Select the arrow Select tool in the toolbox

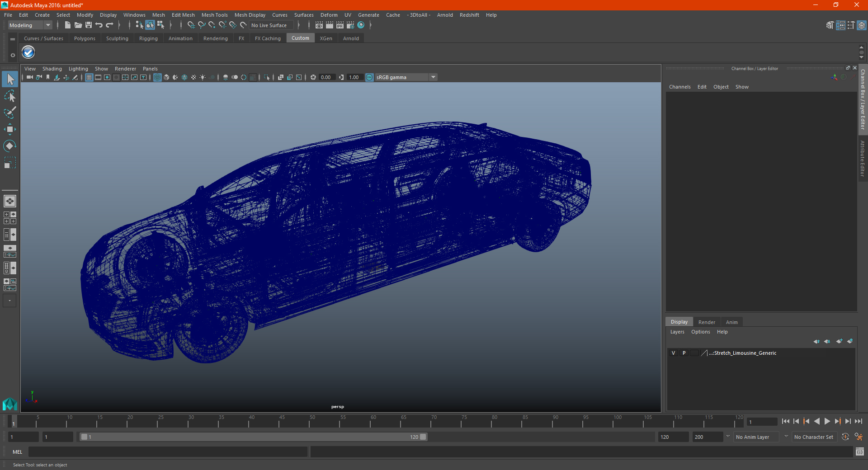click(x=10, y=80)
